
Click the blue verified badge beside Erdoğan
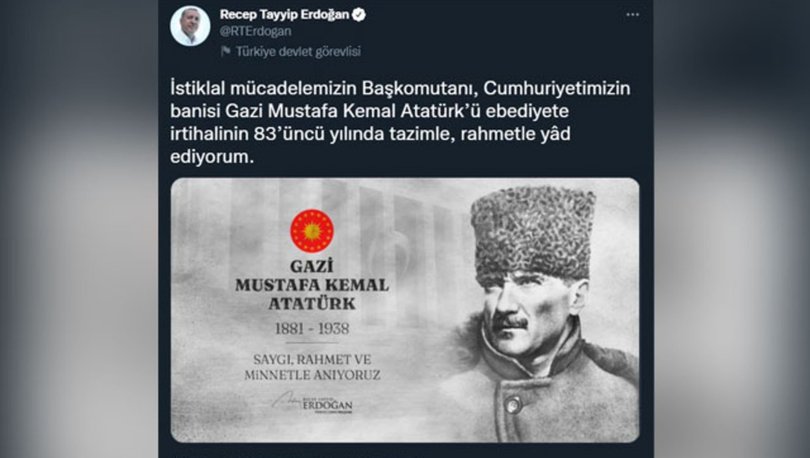(359, 15)
